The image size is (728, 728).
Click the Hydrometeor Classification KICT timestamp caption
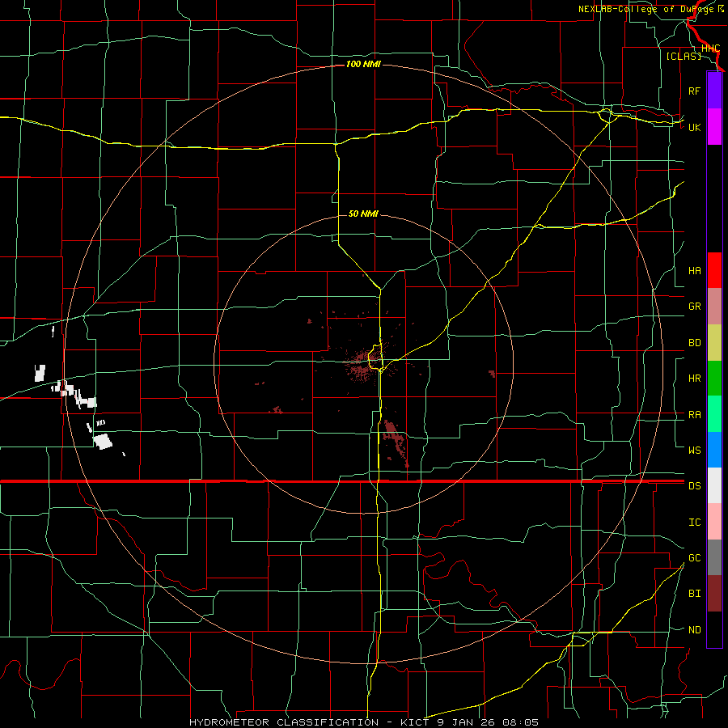(364, 722)
